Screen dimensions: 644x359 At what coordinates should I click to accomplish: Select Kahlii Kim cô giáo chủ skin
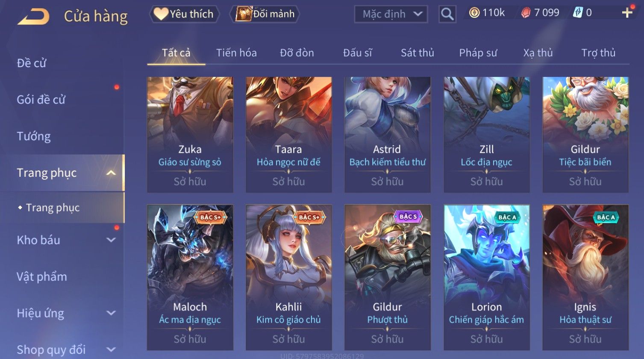(x=289, y=277)
